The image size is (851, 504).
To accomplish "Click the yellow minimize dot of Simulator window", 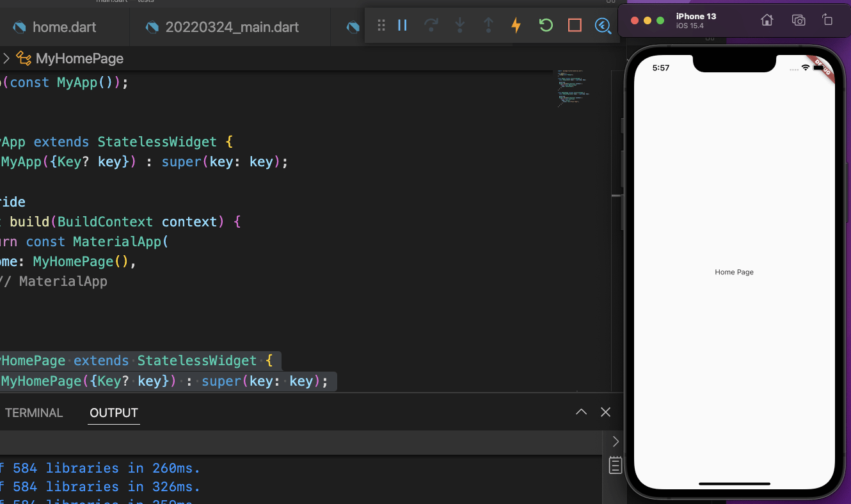I will [x=648, y=20].
